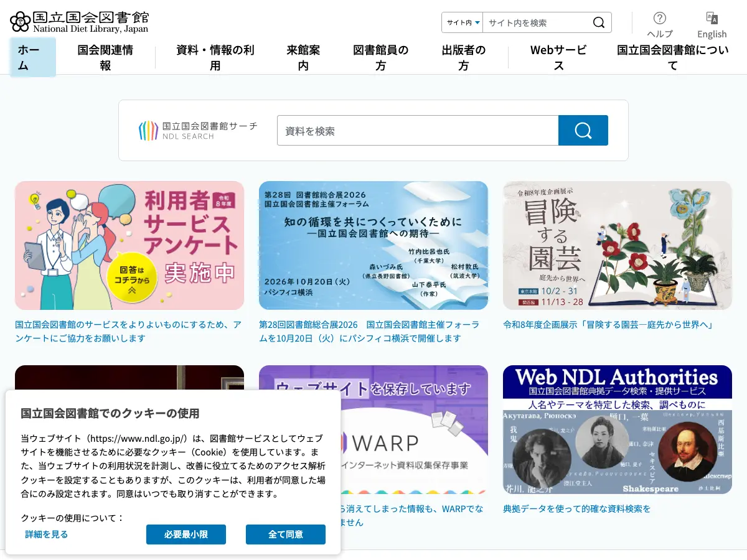Open the Web NDL Authorities banner
The width and height of the screenshot is (747, 560).
(618, 429)
